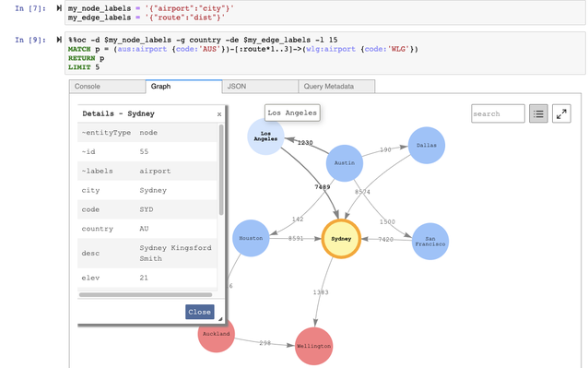Click the city value Sydney in Details

(x=153, y=190)
